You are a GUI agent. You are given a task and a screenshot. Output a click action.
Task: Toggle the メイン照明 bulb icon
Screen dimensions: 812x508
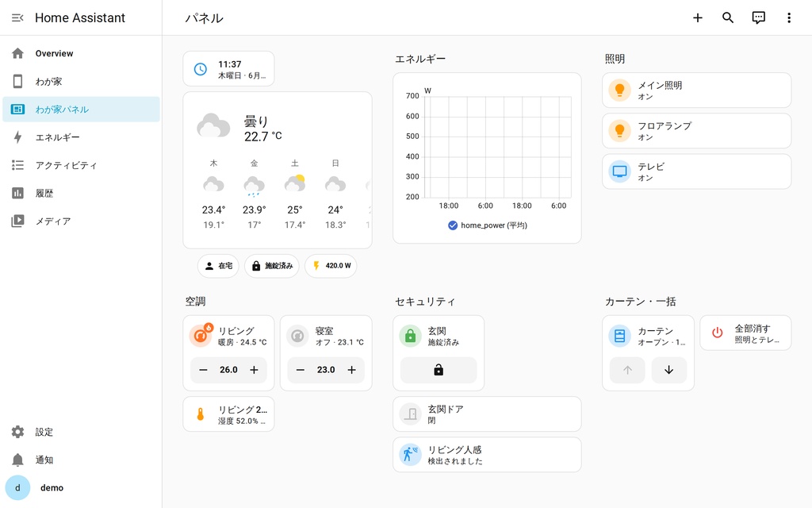click(x=619, y=90)
